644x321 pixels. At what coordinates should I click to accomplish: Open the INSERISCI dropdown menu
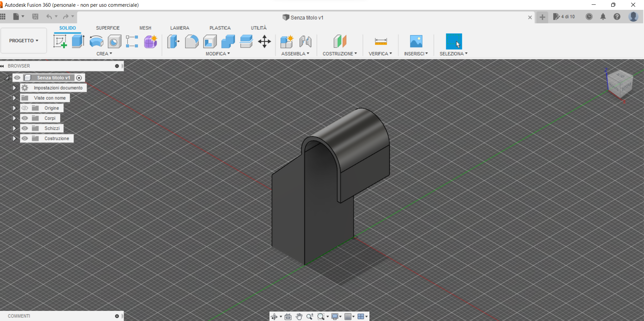click(416, 54)
